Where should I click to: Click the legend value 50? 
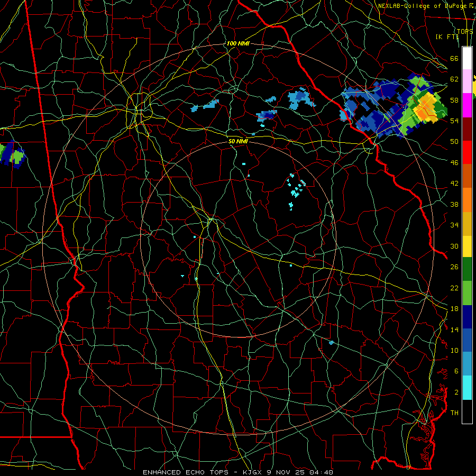click(454, 142)
